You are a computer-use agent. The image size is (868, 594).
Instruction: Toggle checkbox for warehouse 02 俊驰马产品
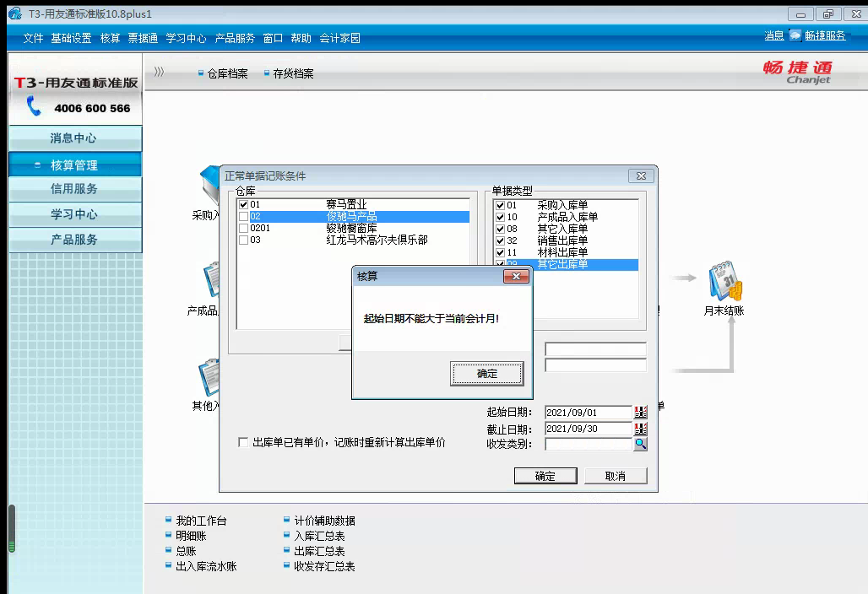pos(243,216)
